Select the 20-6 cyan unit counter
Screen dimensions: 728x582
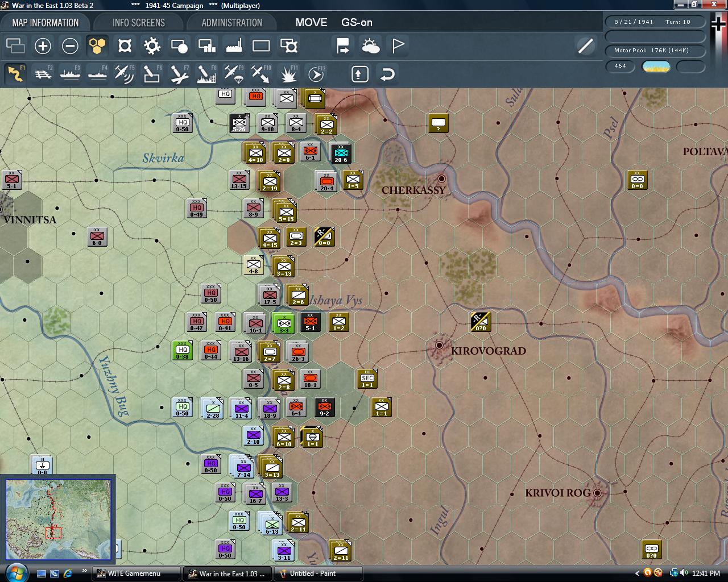coord(340,153)
